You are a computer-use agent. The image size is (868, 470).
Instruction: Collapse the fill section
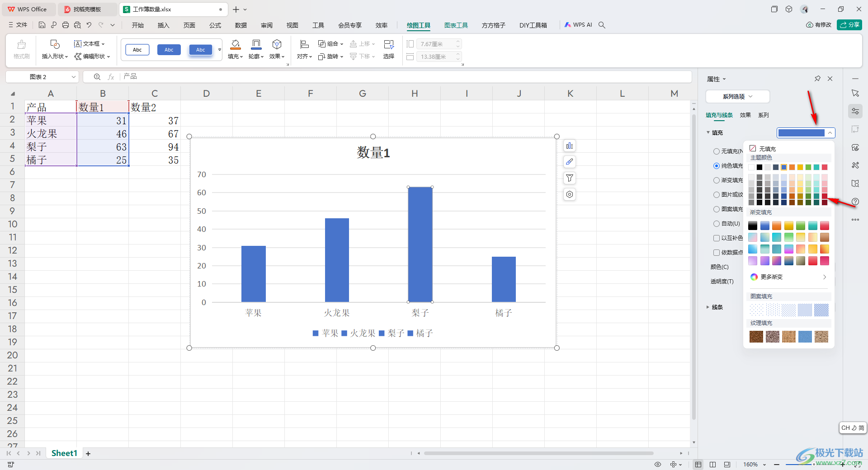tap(708, 132)
